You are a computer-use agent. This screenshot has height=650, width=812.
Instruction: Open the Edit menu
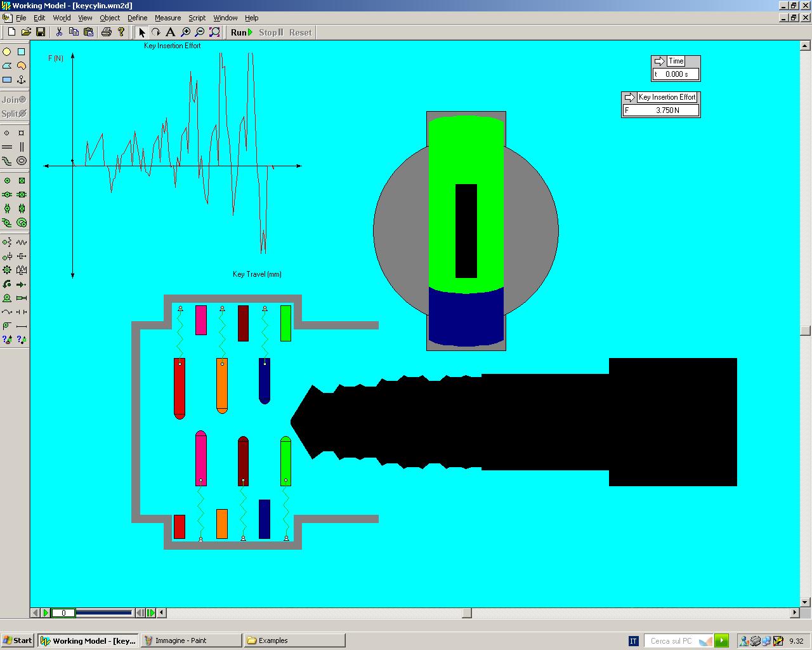(x=39, y=18)
